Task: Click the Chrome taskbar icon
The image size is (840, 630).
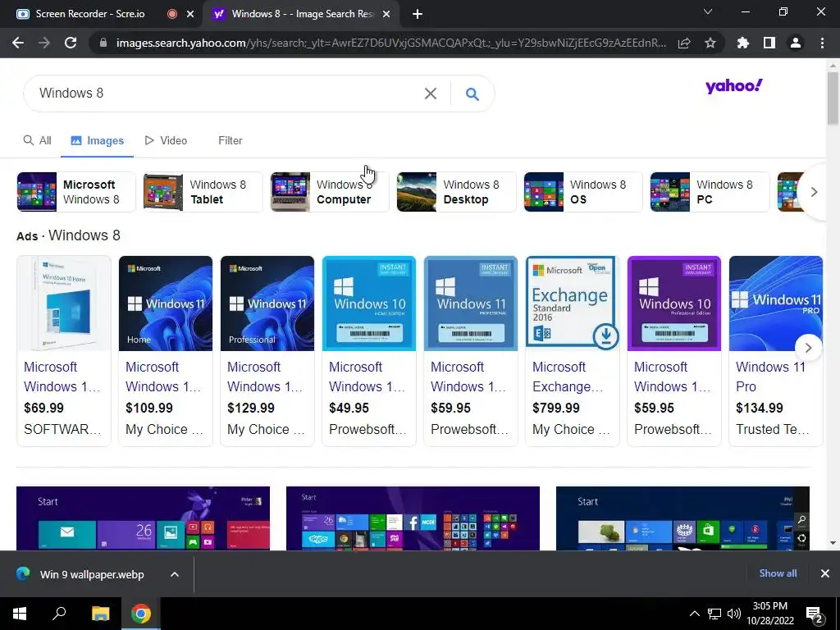Action: [x=141, y=614]
